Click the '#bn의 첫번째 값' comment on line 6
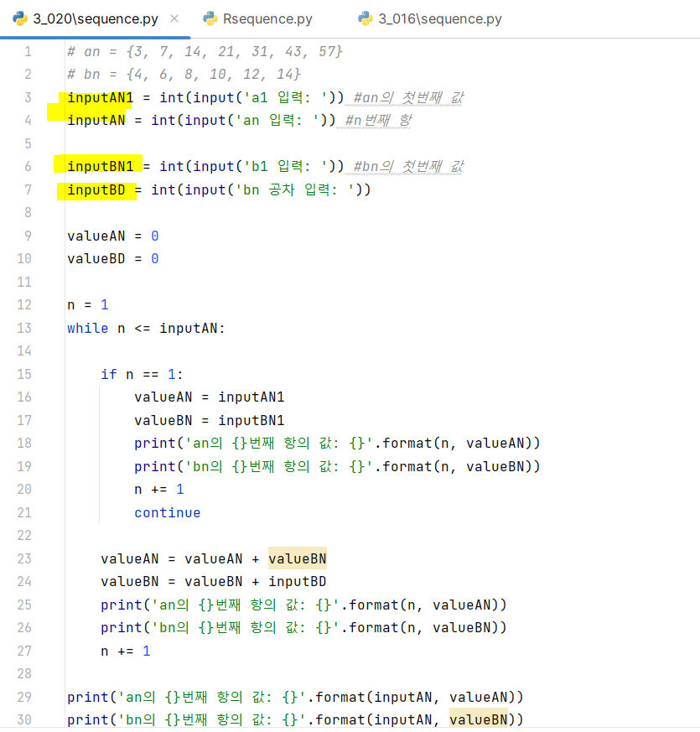 pos(408,166)
